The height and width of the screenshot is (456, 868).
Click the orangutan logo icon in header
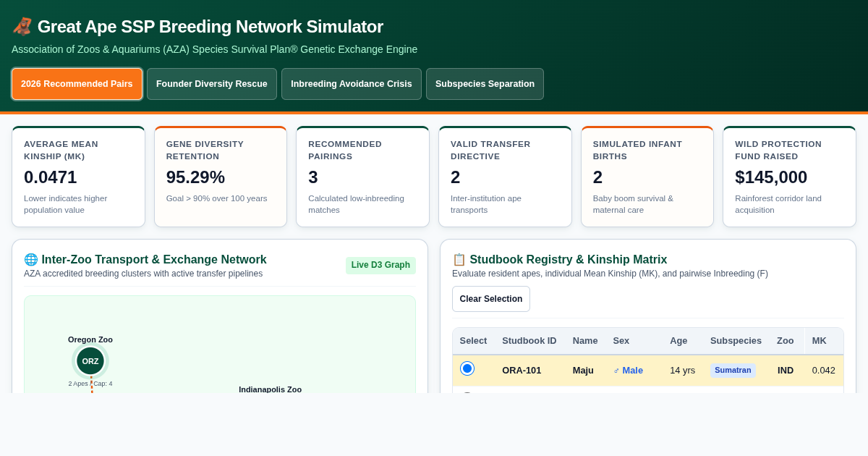[x=22, y=27]
